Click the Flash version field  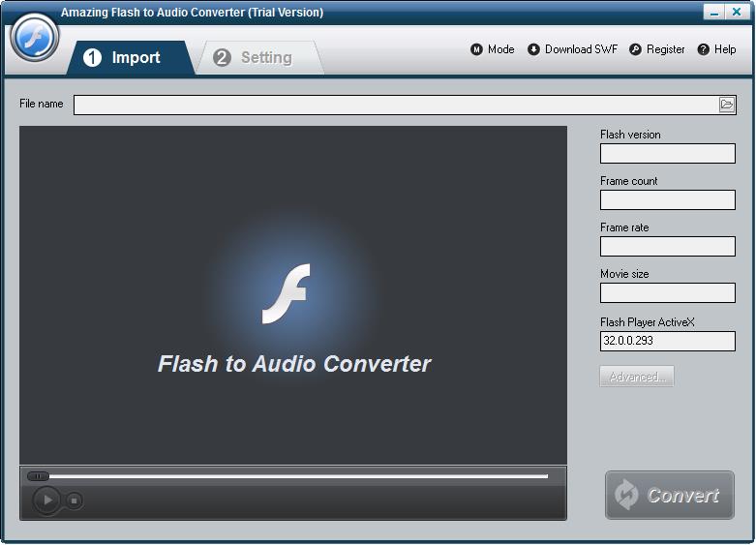(667, 153)
